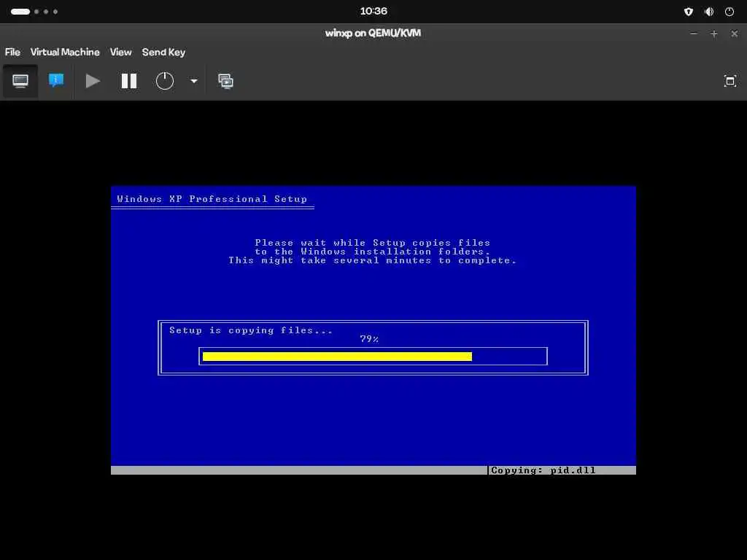This screenshot has height=560, width=747.
Task: Click the window title 'winxp on QEMU/KVM'
Action: tap(373, 34)
